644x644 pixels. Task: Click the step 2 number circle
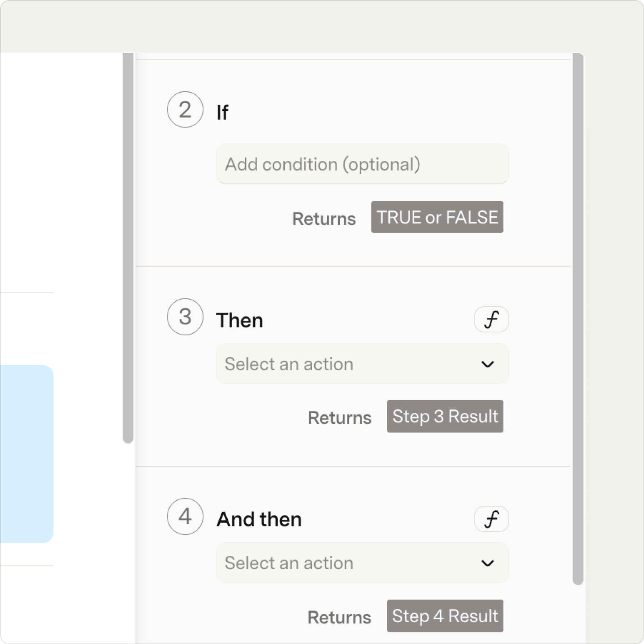coord(185,109)
